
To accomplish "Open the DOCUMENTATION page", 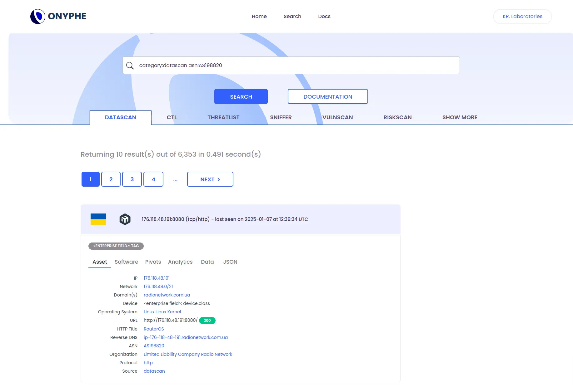I will [327, 96].
